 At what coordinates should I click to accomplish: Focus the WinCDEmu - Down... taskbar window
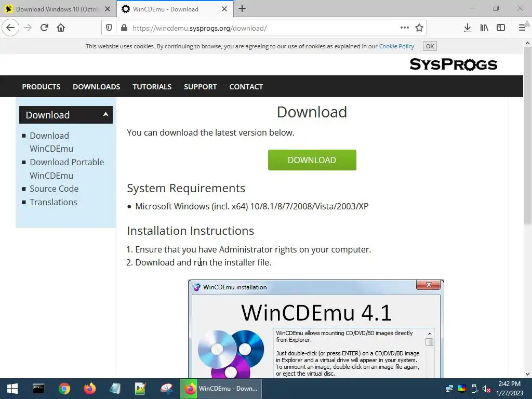220,389
